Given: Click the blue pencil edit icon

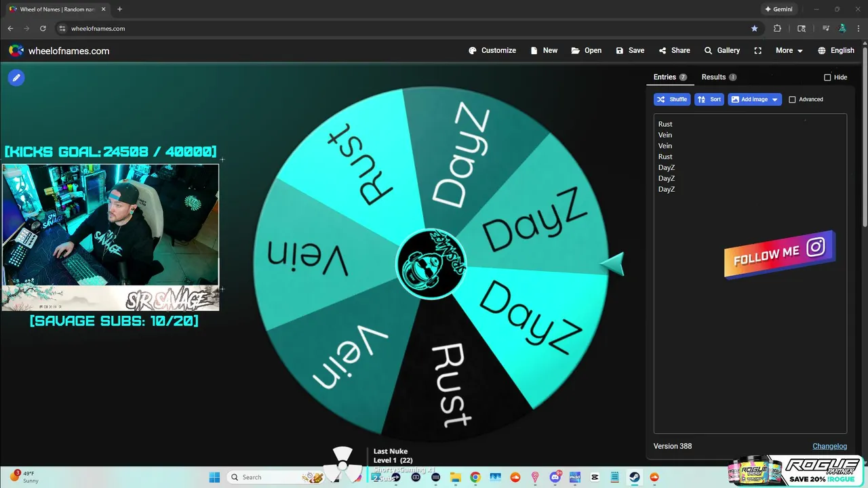Looking at the screenshot, I should 16,78.
